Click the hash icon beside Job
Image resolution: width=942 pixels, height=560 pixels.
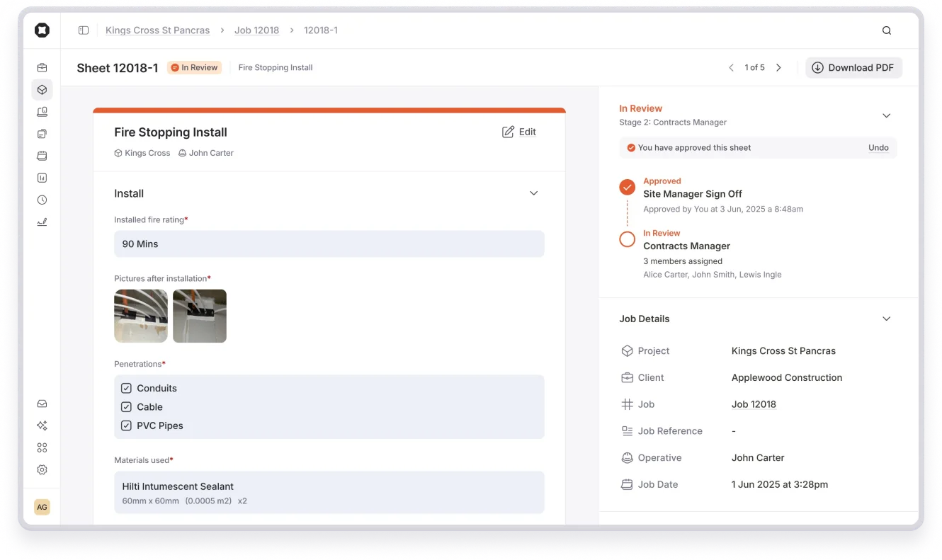(627, 404)
